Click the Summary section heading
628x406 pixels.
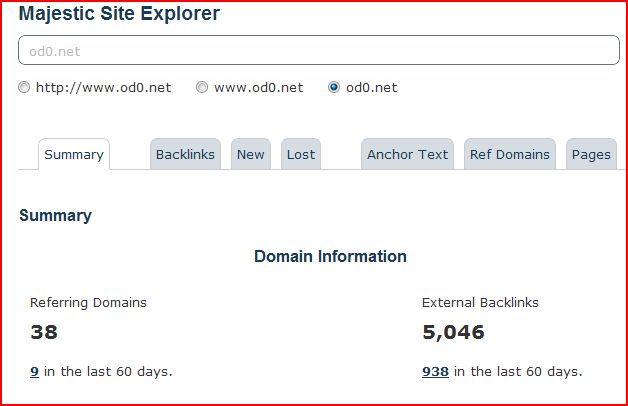56,216
